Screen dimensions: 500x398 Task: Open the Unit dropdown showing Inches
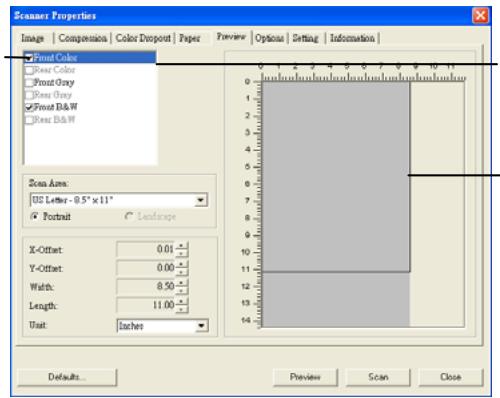163,326
